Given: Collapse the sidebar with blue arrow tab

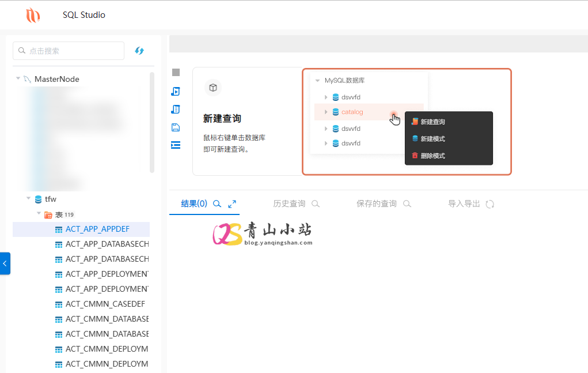Looking at the screenshot, I should (5, 263).
